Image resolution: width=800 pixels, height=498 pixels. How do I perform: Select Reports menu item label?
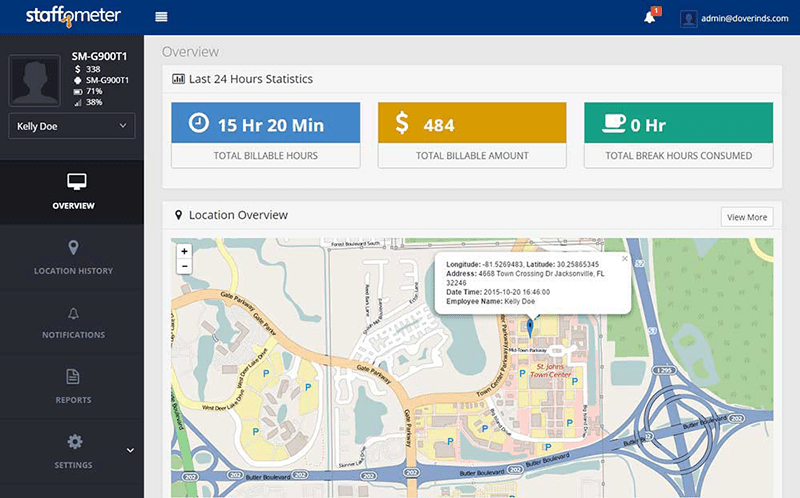tap(73, 400)
